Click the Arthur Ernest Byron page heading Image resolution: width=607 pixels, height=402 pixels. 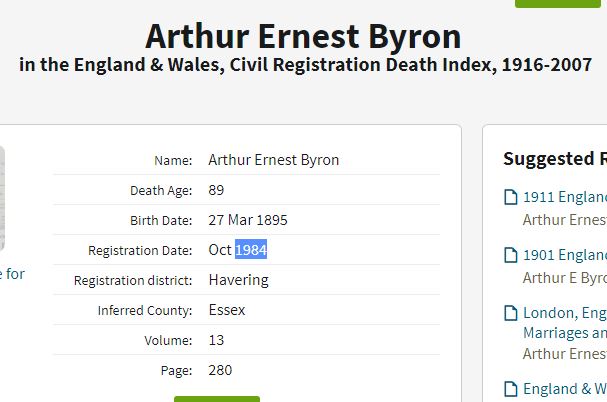(303, 36)
